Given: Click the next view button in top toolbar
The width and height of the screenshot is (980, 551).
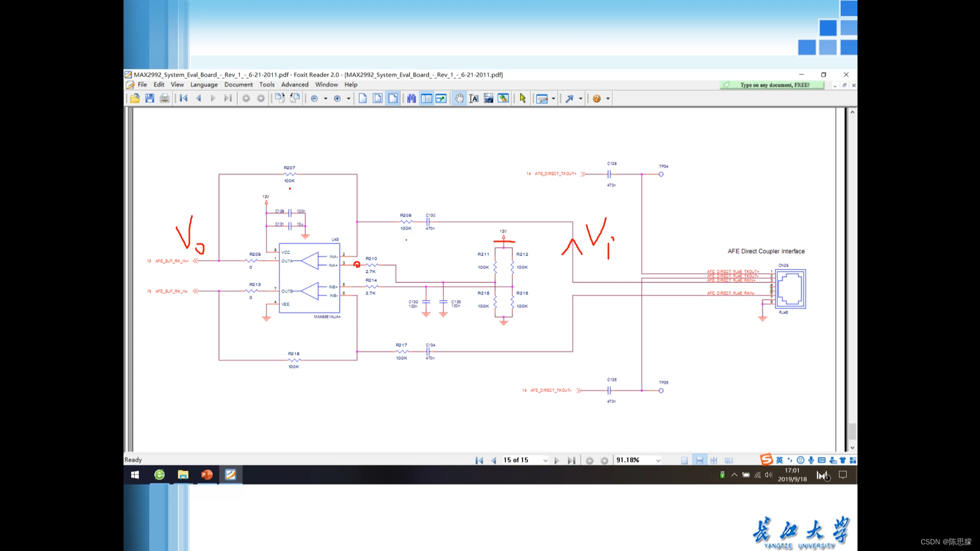Looking at the screenshot, I should tap(261, 99).
